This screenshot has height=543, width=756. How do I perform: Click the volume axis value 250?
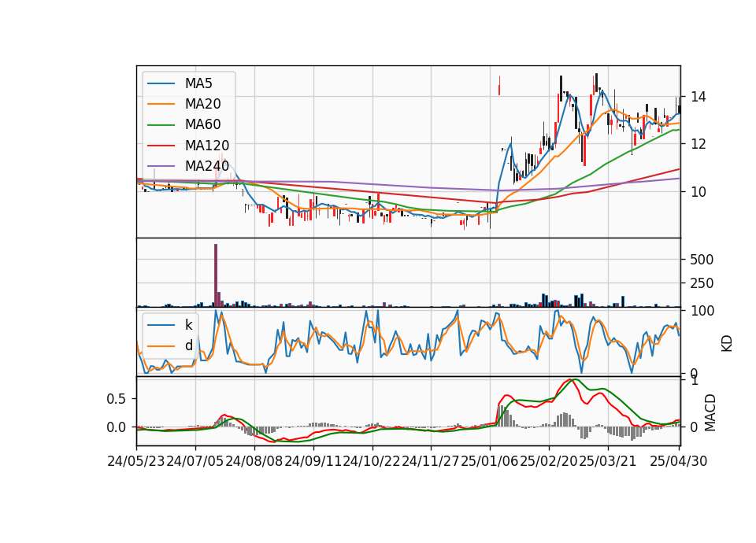pyautogui.click(x=702, y=283)
